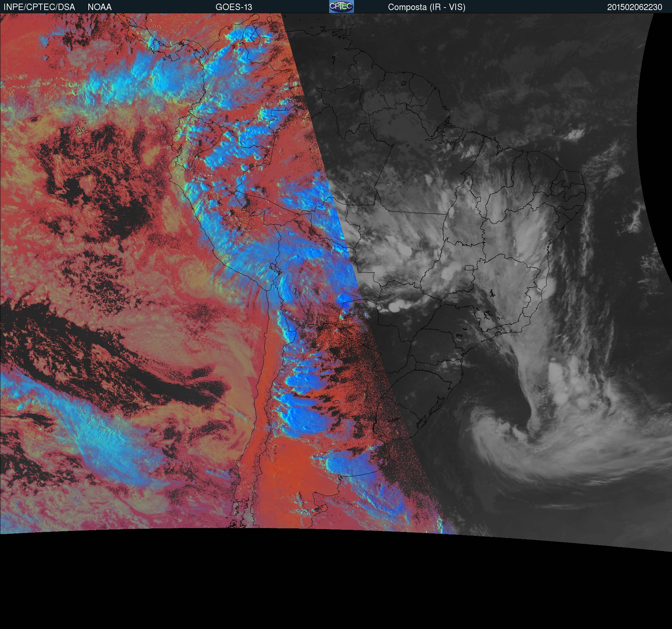Click the GOES-13 satellite label

(x=234, y=7)
